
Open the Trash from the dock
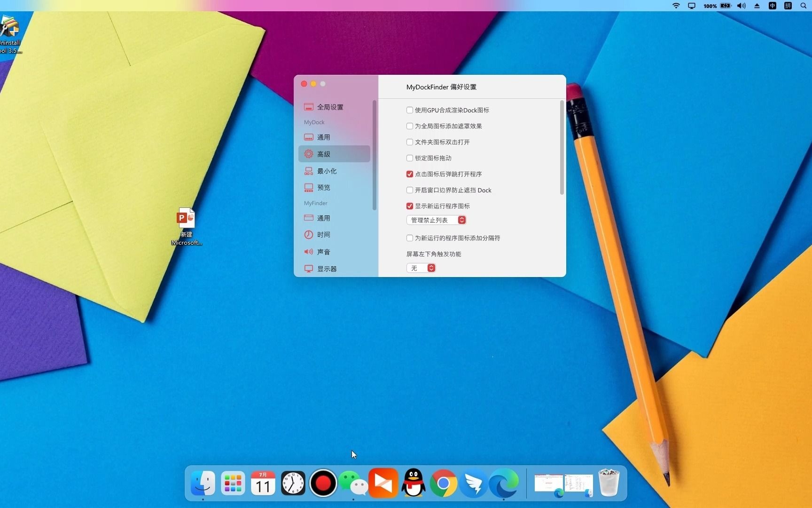(609, 484)
